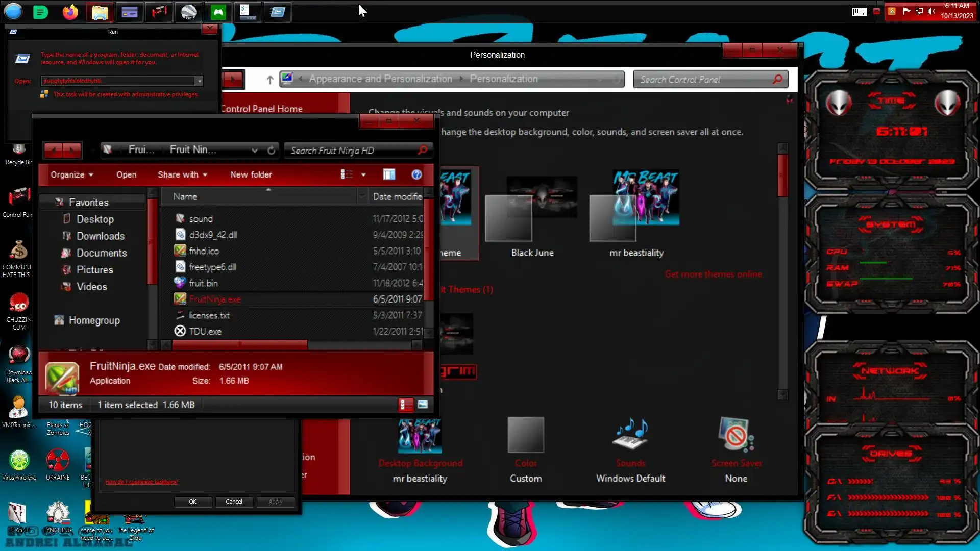The image size is (980, 551).
Task: Click the Desktop Background icon
Action: (420, 436)
